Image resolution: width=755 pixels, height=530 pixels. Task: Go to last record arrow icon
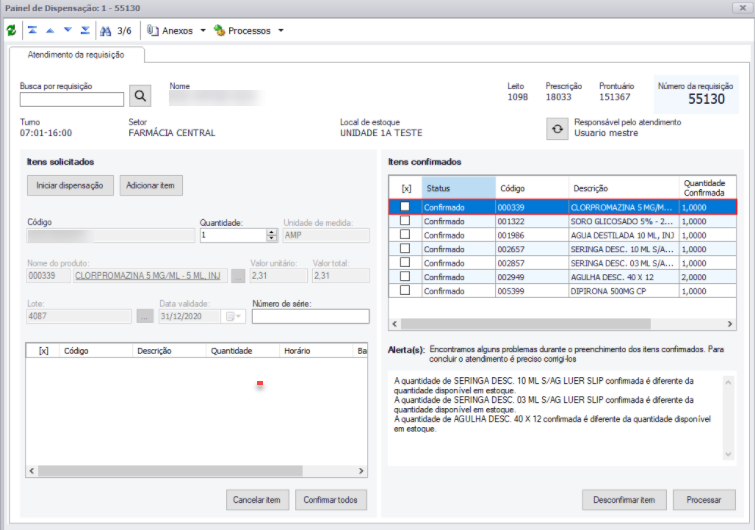click(85, 30)
